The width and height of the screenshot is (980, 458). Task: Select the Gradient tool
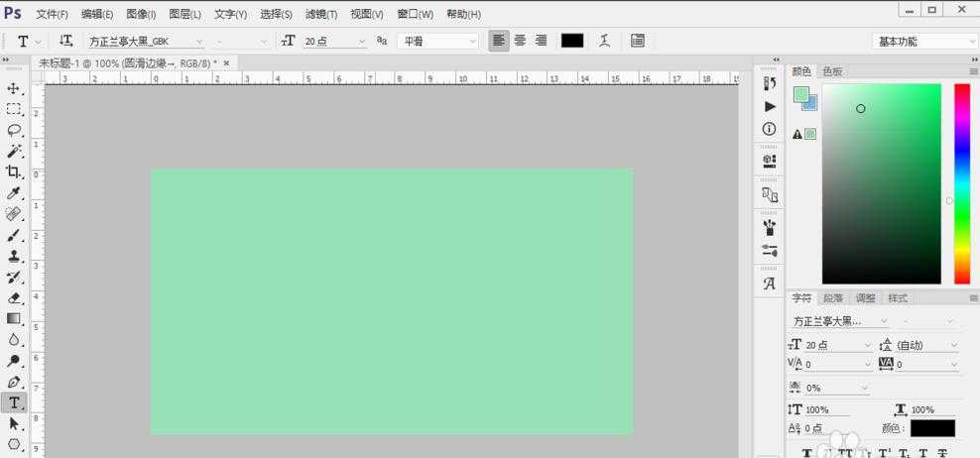tap(13, 318)
